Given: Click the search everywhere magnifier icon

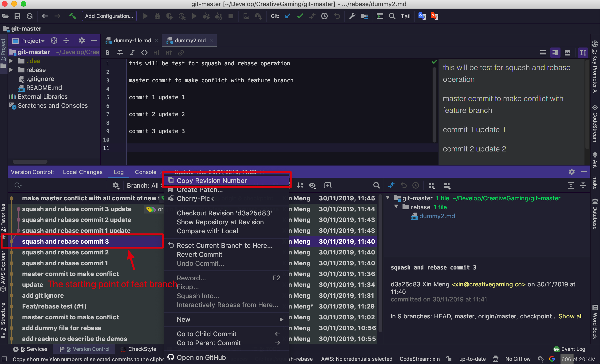Looking at the screenshot, I should pos(392,16).
